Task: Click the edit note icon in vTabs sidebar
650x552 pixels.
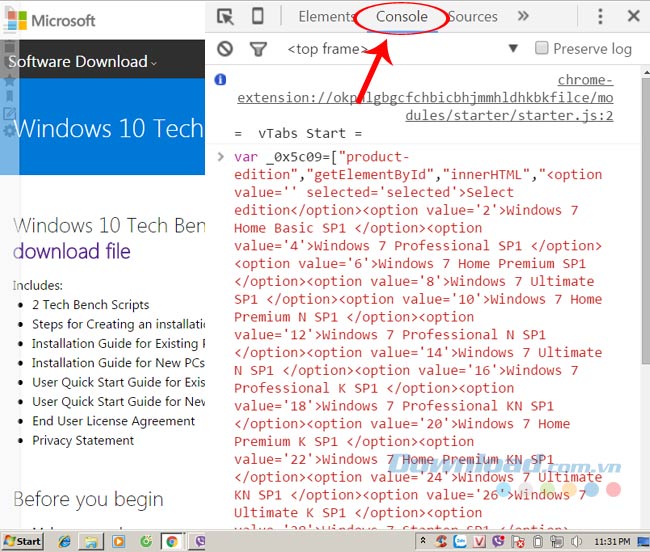Action: pos(9,113)
